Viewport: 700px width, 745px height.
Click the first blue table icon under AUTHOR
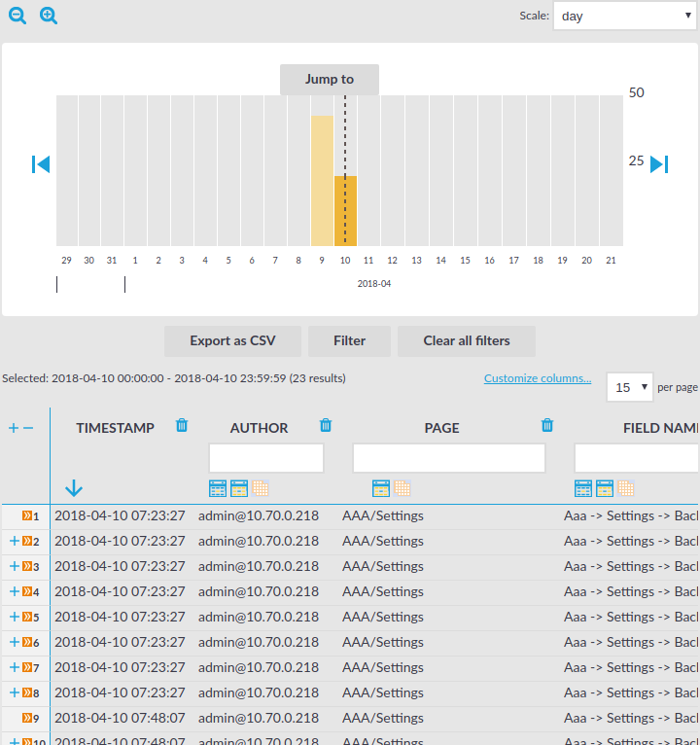click(218, 488)
